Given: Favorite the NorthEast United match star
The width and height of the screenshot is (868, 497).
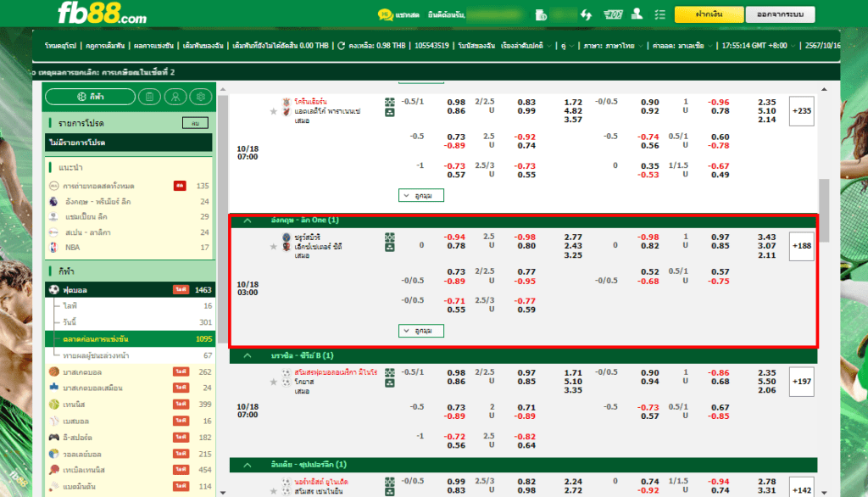Looking at the screenshot, I should [x=274, y=491].
